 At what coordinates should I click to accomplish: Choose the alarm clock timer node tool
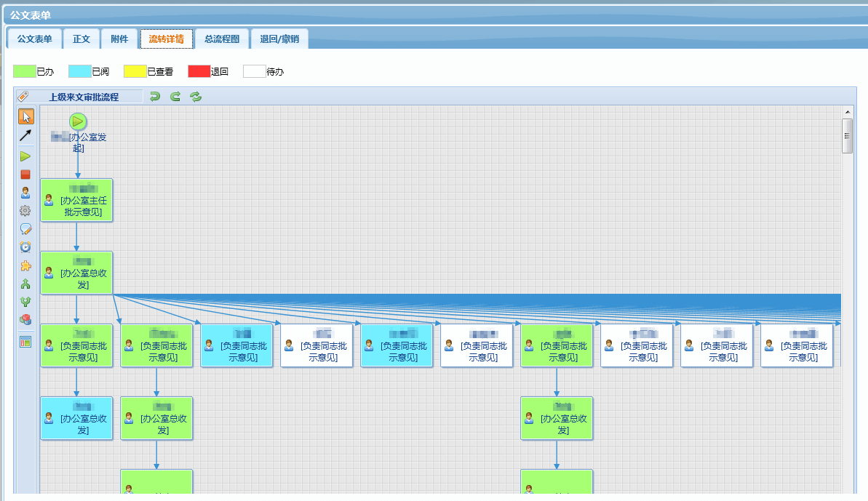click(x=25, y=247)
